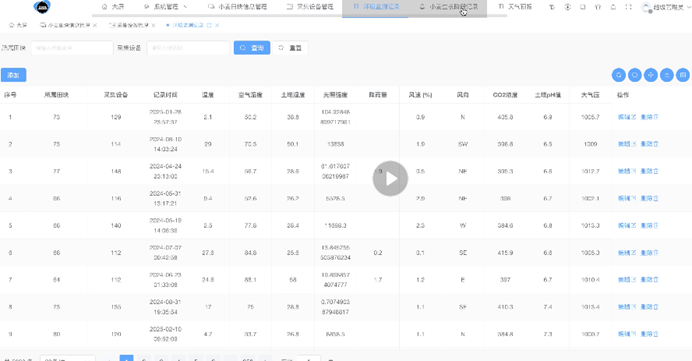Viewport: 692px width, 361px height.
Task: Delete record row 1
Action: pyautogui.click(x=649, y=117)
